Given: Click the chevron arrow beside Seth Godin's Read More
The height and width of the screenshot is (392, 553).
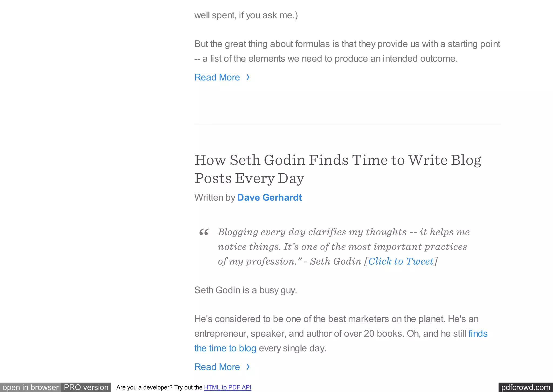Looking at the screenshot, I should click(x=248, y=367).
